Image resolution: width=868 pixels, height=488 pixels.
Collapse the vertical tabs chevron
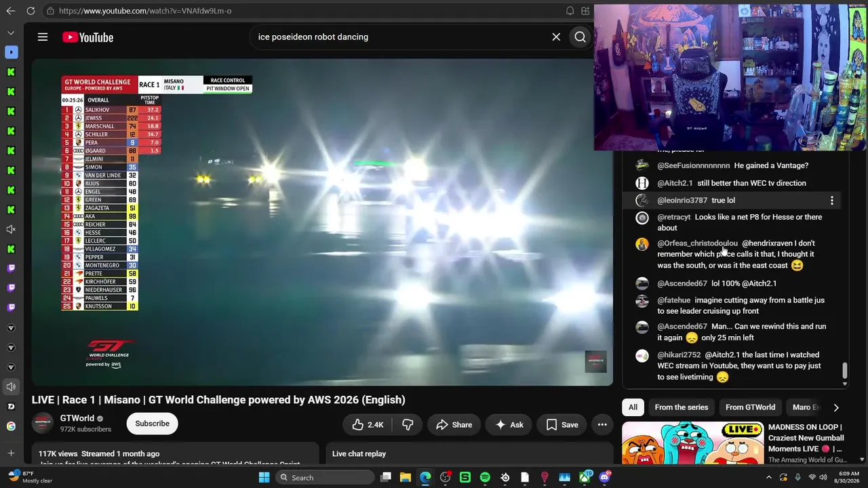11,33
